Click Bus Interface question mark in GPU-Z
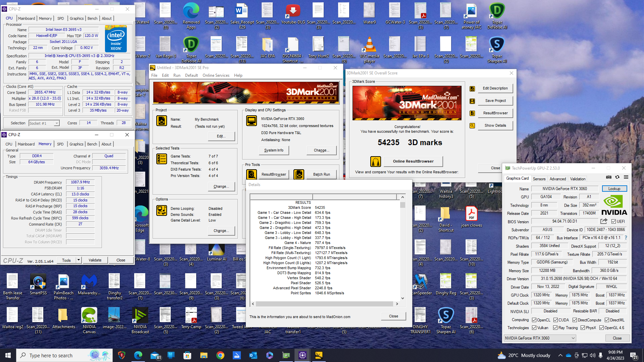Viewport: 644px width, 362px height. [x=626, y=238]
